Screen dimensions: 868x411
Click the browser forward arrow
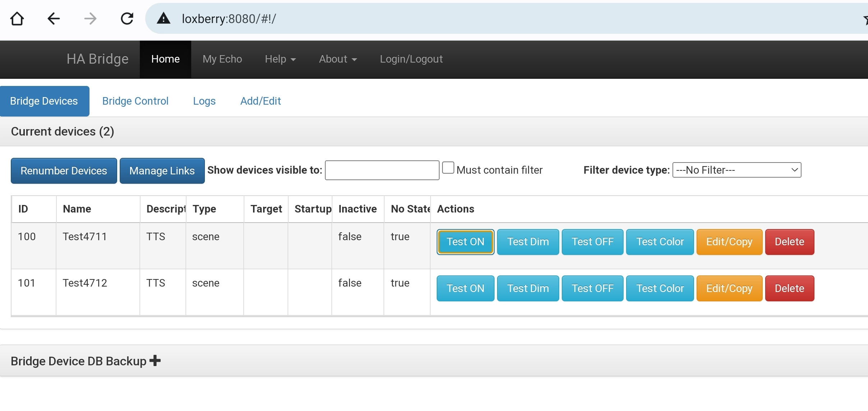pos(90,19)
